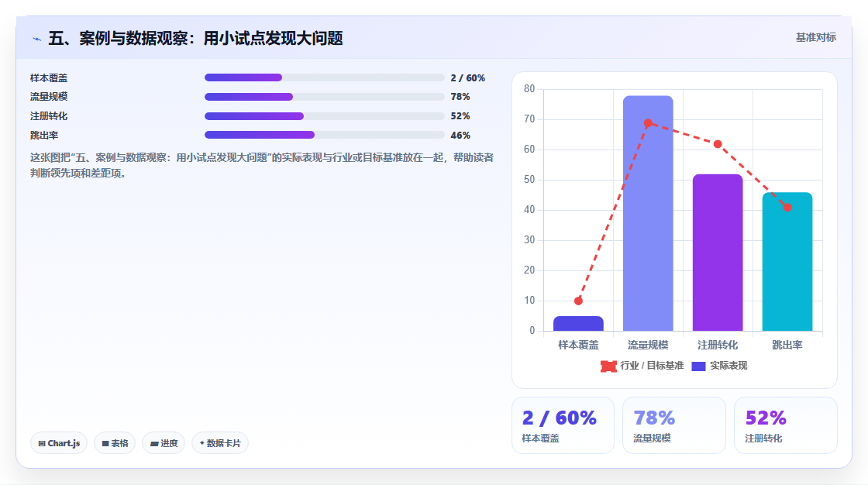Image resolution: width=868 pixels, height=485 pixels.
Task: Click the benchmark line point above 注册转化
Action: point(718,144)
